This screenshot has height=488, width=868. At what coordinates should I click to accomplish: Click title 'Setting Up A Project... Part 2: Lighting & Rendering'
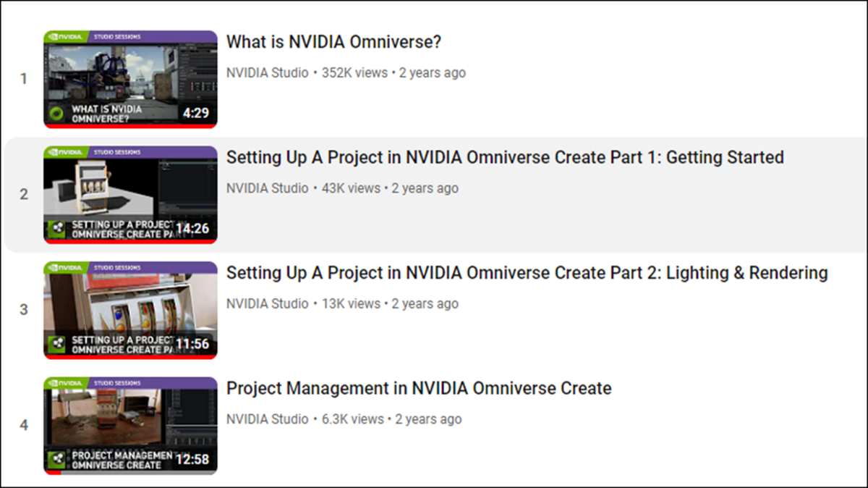tap(527, 273)
